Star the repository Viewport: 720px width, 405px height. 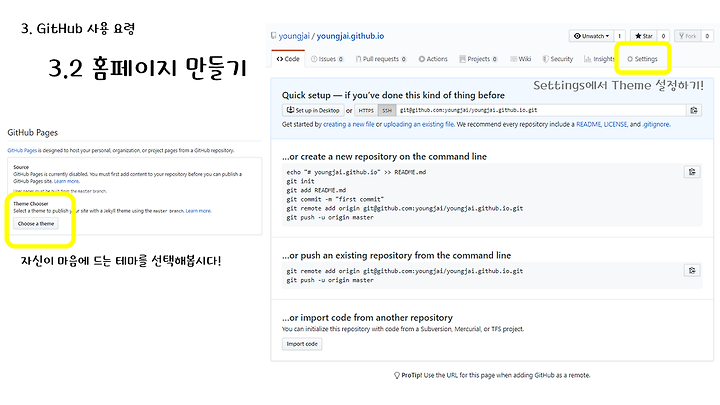point(644,36)
